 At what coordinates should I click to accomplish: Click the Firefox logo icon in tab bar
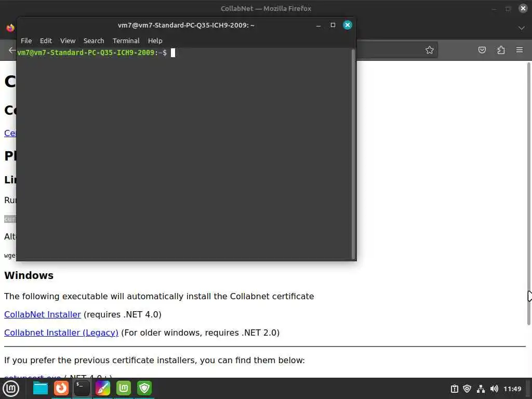10,28
